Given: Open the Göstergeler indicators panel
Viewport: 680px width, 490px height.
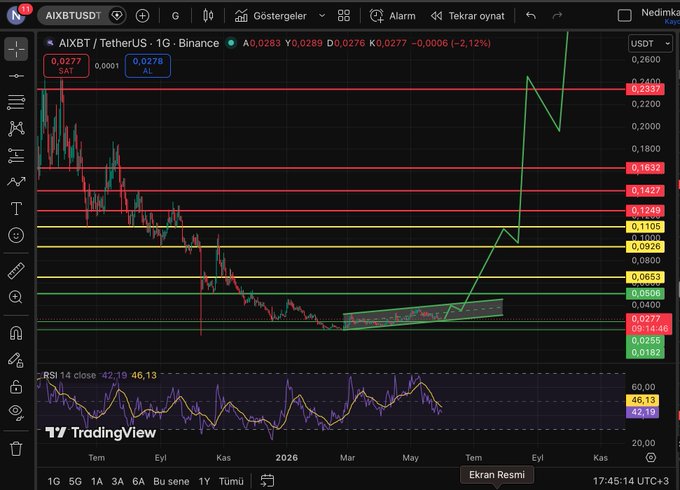Looking at the screenshot, I should (x=271, y=16).
